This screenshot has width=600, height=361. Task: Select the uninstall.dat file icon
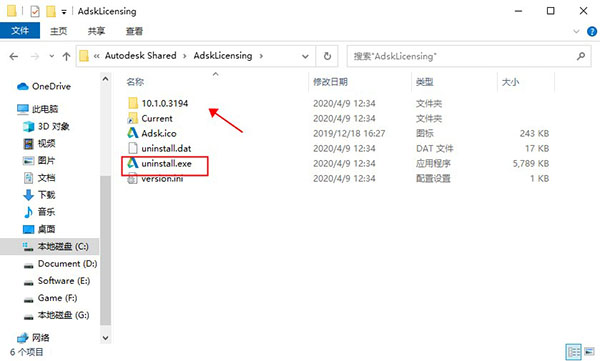pyautogui.click(x=133, y=148)
